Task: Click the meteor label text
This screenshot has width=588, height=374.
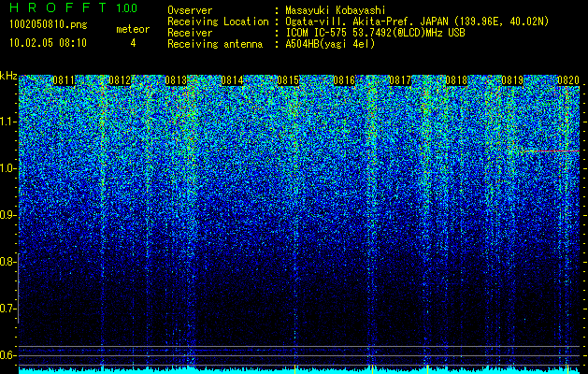Action: coord(133,29)
